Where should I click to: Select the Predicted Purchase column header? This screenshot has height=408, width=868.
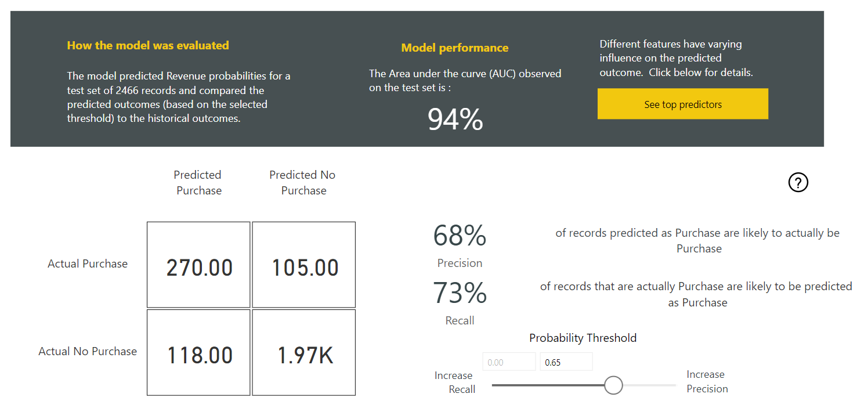[x=197, y=182]
